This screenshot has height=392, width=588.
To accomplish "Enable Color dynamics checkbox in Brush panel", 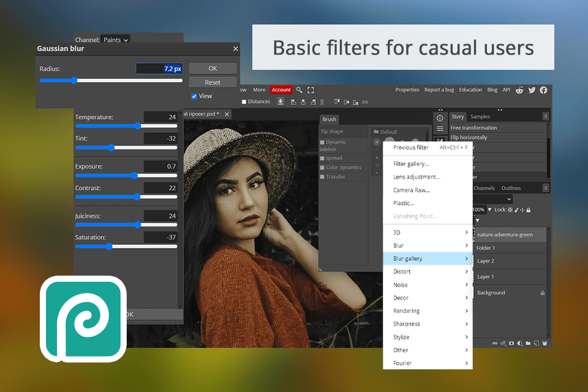I will tap(322, 167).
